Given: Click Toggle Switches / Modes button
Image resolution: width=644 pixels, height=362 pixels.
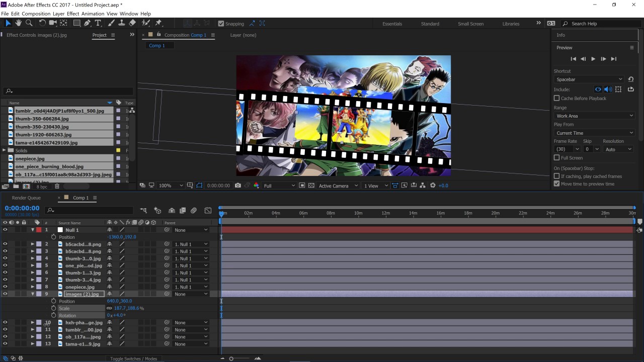Looking at the screenshot, I should coord(134,358).
